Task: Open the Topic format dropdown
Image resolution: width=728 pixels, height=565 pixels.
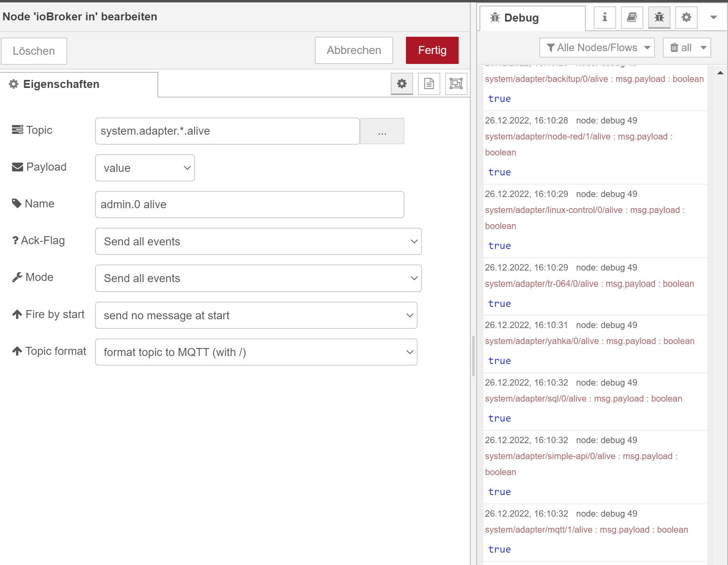Action: coord(256,352)
